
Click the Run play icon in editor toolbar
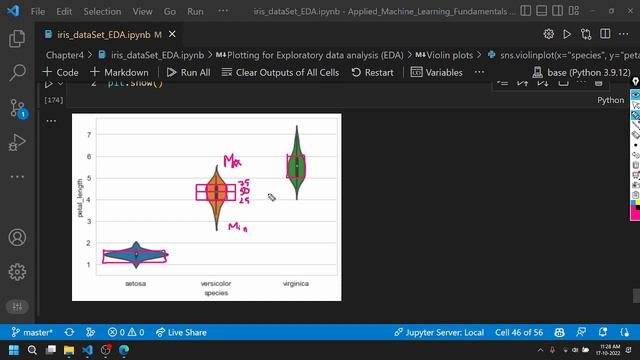pyautogui.click(x=567, y=34)
